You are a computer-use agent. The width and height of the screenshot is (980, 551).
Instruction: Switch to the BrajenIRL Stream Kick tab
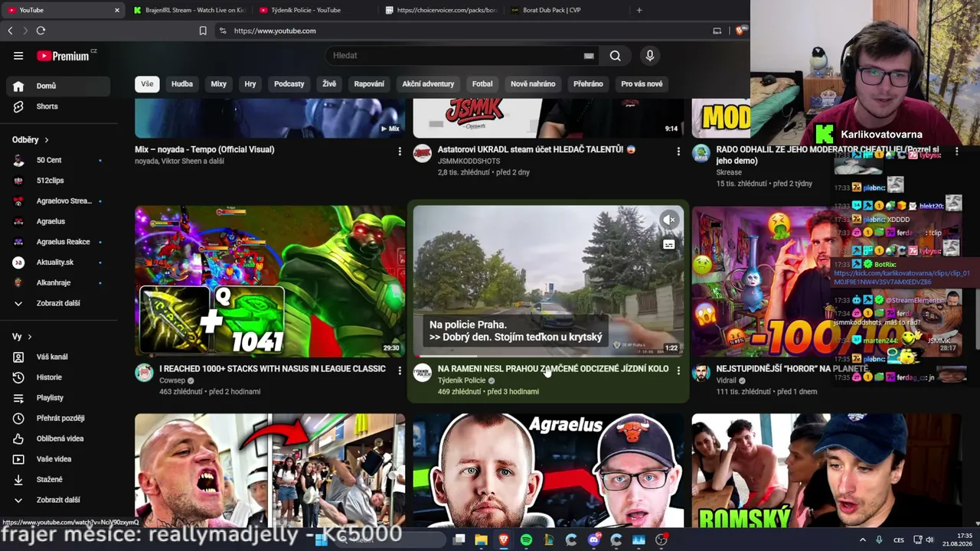(189, 10)
